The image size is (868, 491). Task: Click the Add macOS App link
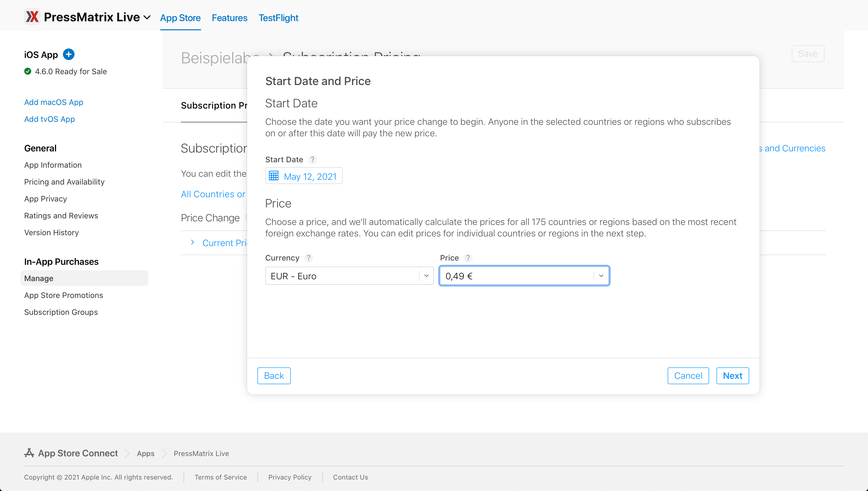pyautogui.click(x=54, y=102)
